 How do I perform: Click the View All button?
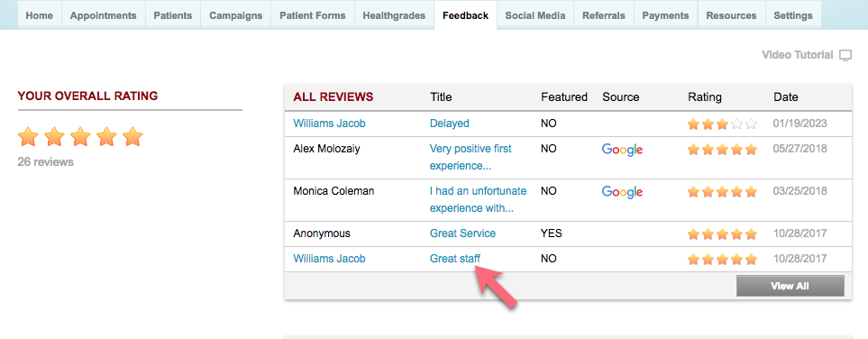pyautogui.click(x=790, y=286)
